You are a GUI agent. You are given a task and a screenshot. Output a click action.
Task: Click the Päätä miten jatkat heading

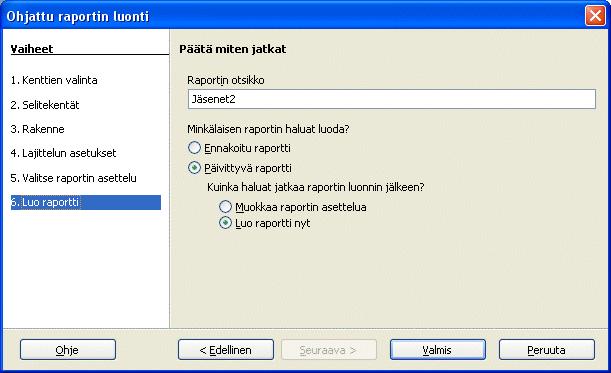(233, 49)
